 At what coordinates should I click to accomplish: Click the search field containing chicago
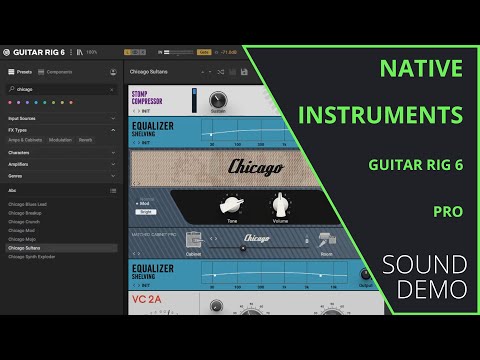pyautogui.click(x=62, y=89)
